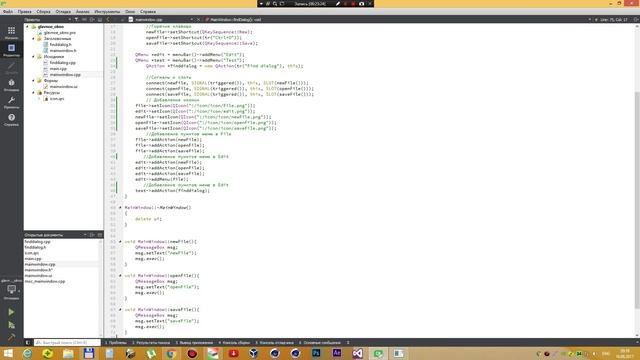Click the editor split button at top right
Image resolution: width=640 pixels, height=360 pixels.
point(636,20)
